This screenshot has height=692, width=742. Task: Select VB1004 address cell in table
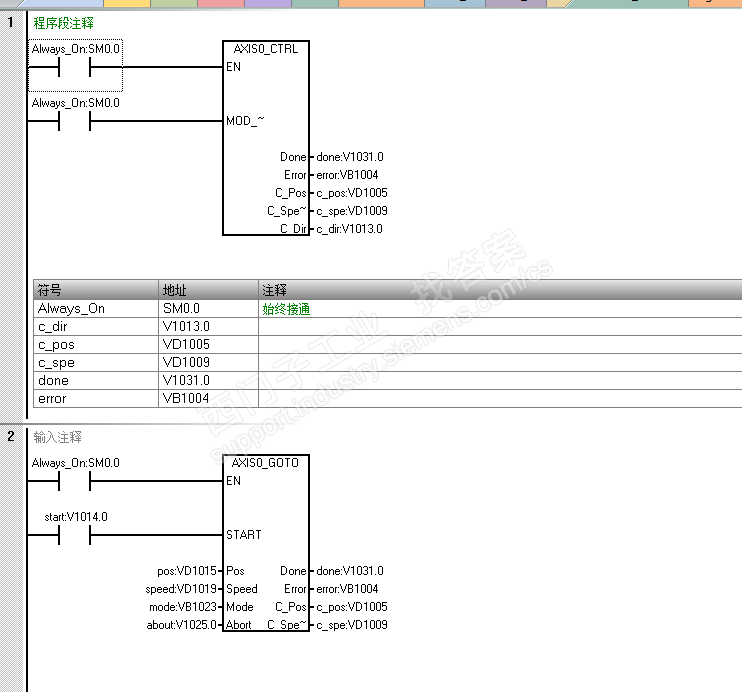click(208, 399)
